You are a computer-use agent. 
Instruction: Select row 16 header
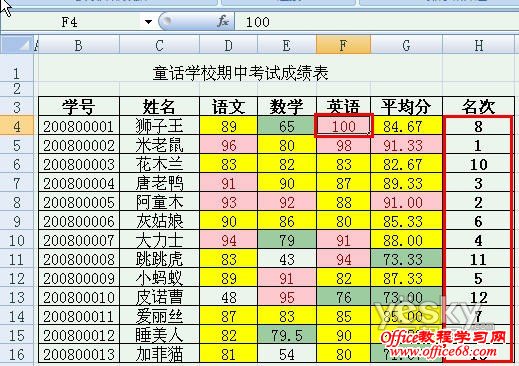[17, 353]
